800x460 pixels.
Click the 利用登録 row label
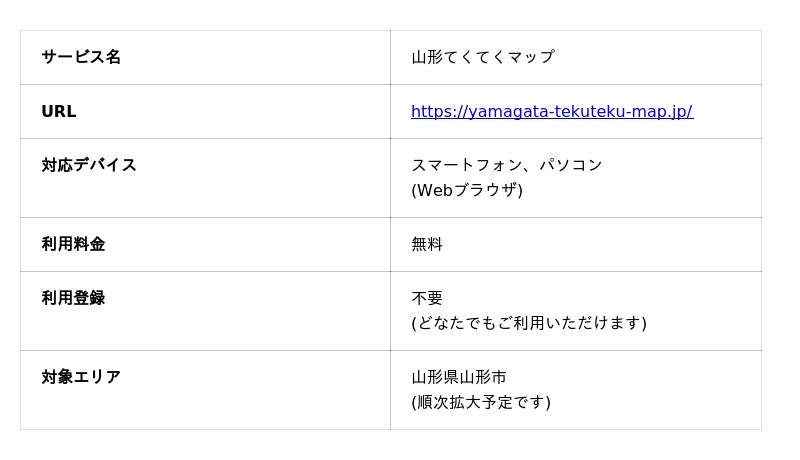pos(73,298)
